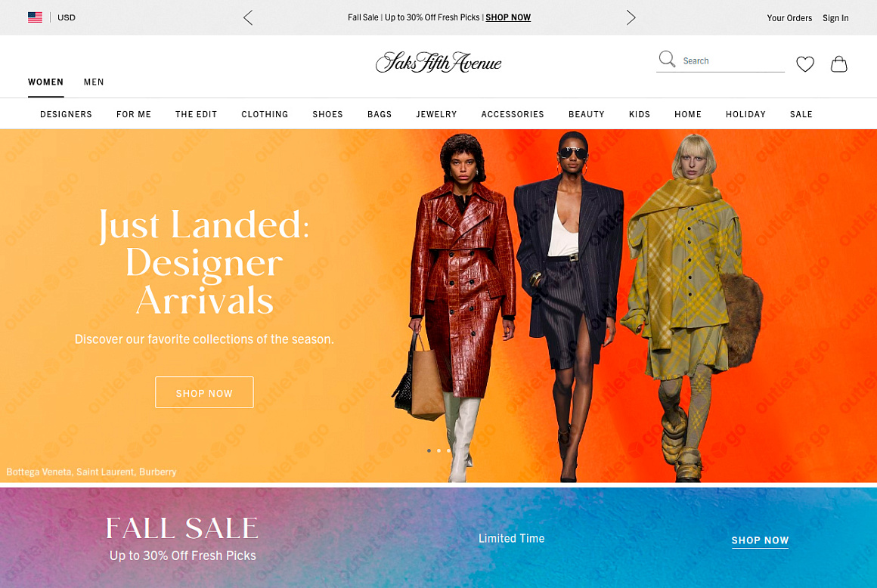Switch to the Men tab
The image size is (877, 588).
94,82
